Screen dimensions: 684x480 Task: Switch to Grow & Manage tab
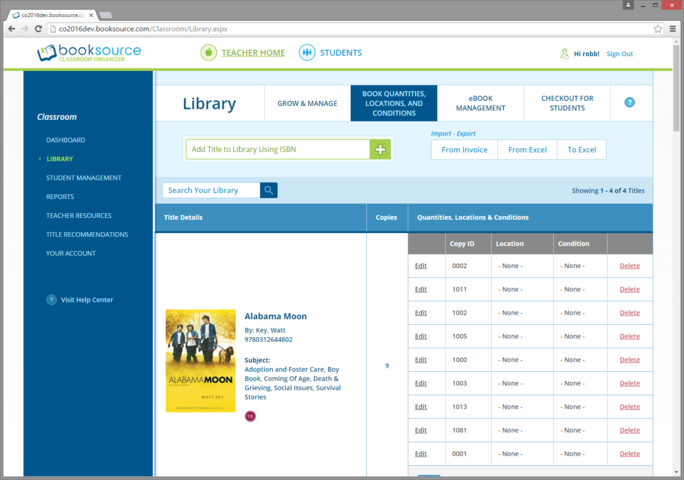(307, 103)
